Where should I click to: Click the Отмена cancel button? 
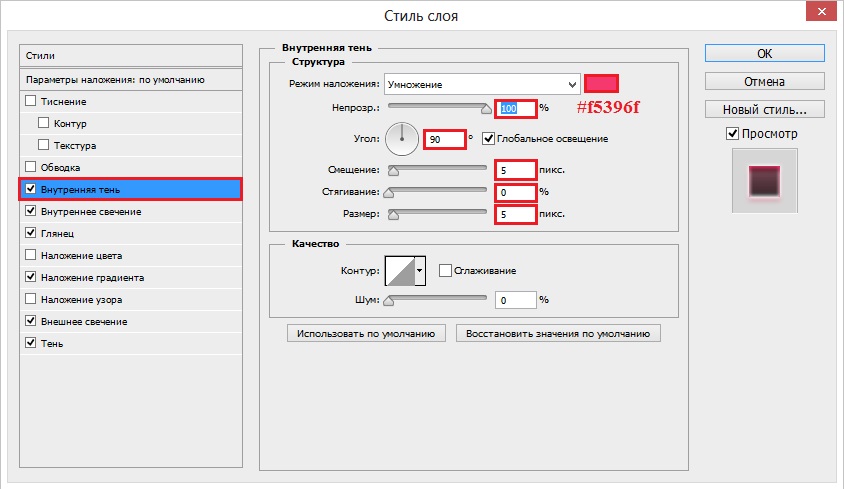pyautogui.click(x=764, y=81)
